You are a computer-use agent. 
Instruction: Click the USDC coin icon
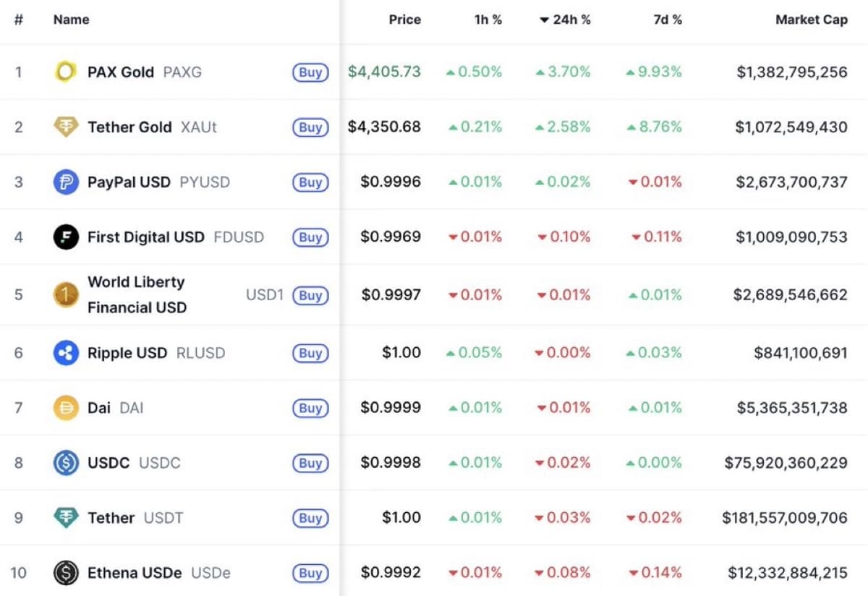65,463
